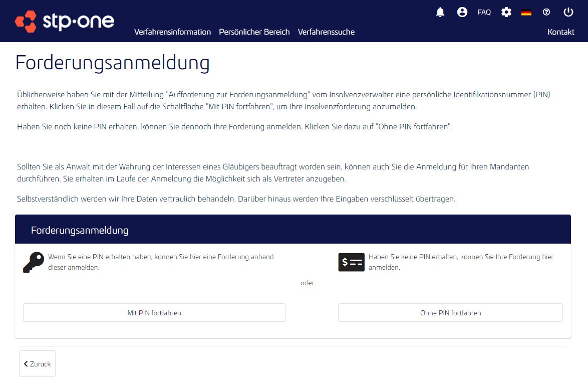Image resolution: width=588 pixels, height=389 pixels.
Task: Click the stp.one logo
Action: 64,21
